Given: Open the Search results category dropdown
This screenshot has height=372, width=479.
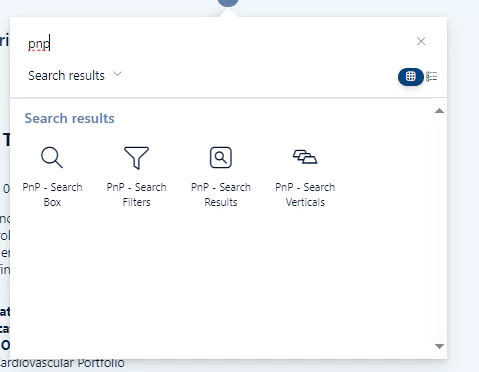Looking at the screenshot, I should click(75, 75).
